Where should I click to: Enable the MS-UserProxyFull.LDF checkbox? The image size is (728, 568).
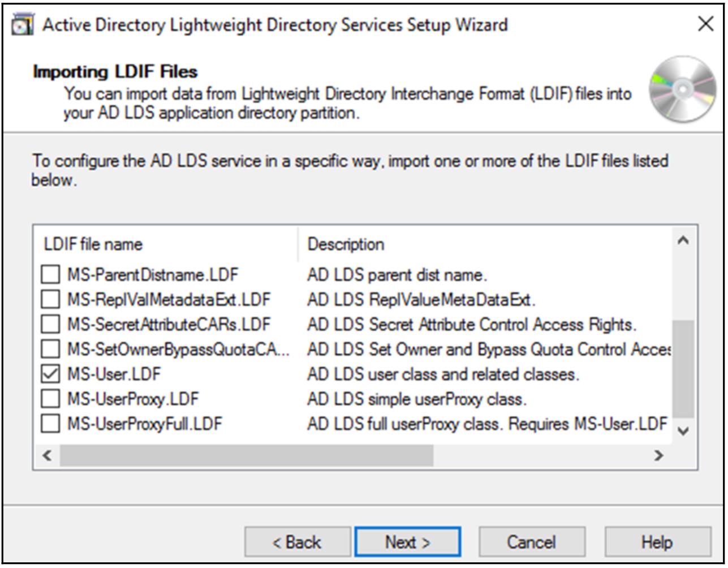click(x=50, y=423)
